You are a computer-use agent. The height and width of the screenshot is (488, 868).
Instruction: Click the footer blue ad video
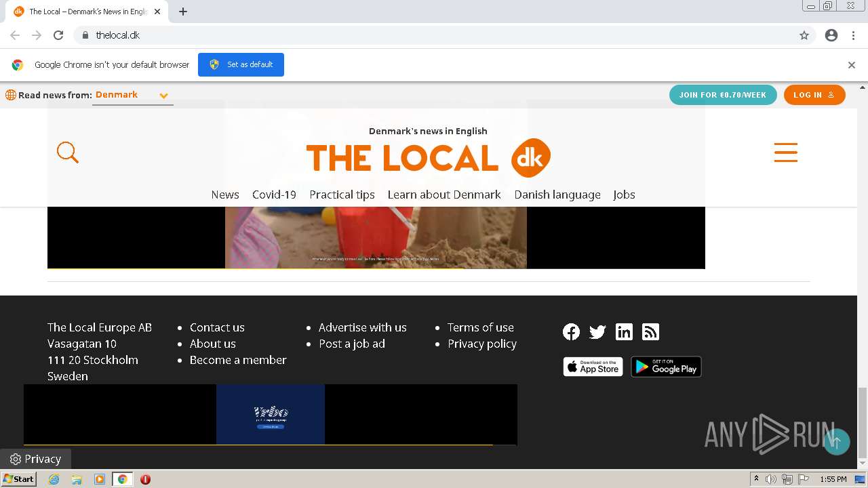click(271, 414)
